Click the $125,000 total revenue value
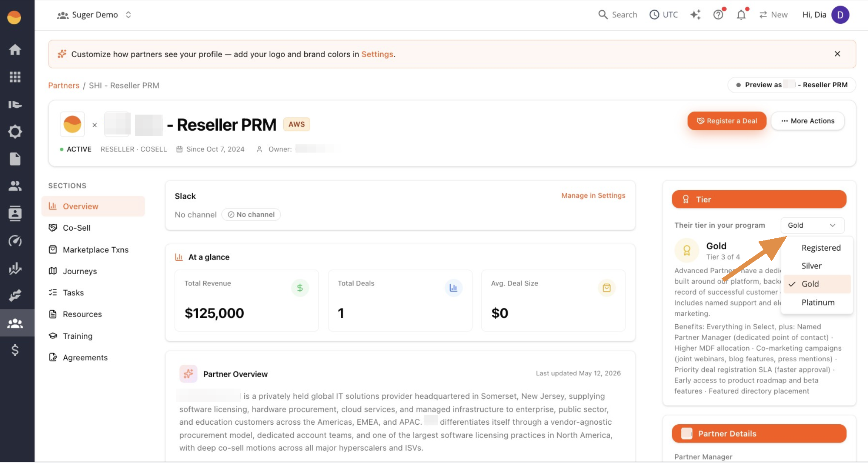Viewport: 868px width, 463px height. point(214,313)
